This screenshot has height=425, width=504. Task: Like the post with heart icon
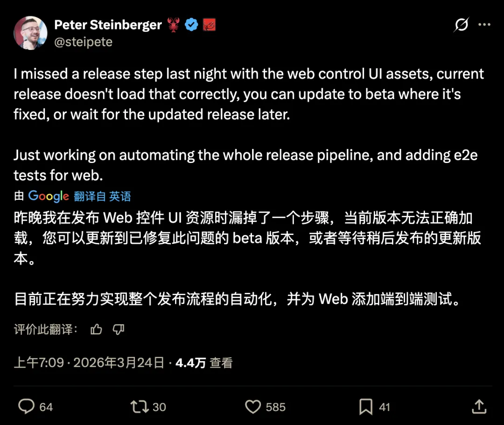253,407
